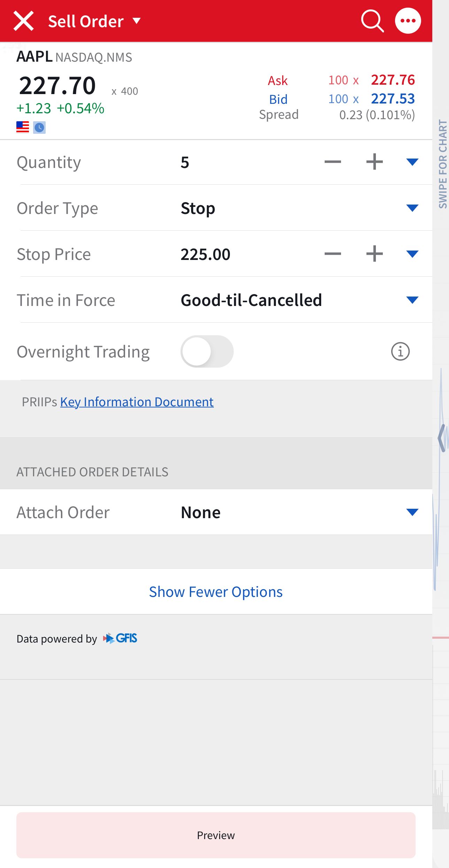Click Show Fewer Options

point(216,592)
